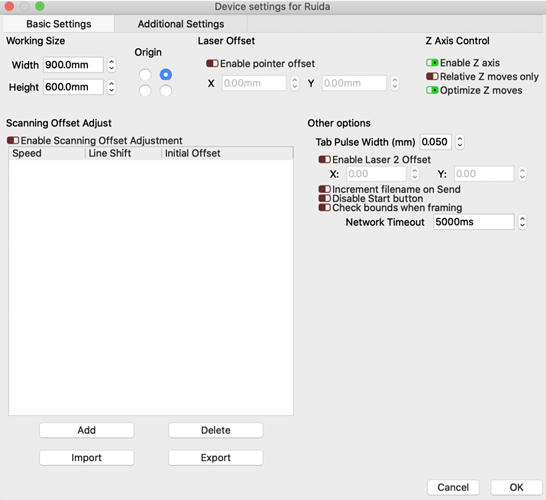Toggle Disable Start button option
Image resolution: width=546 pixels, height=500 pixels.
(325, 198)
